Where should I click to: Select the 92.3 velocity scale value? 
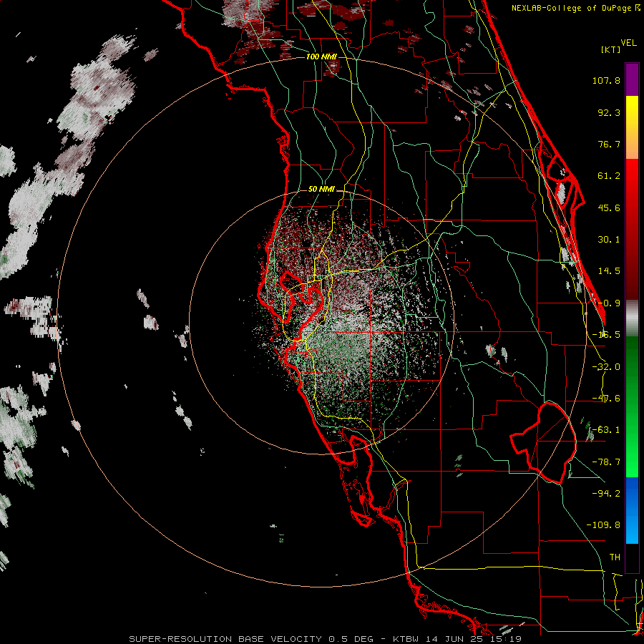coord(609,112)
